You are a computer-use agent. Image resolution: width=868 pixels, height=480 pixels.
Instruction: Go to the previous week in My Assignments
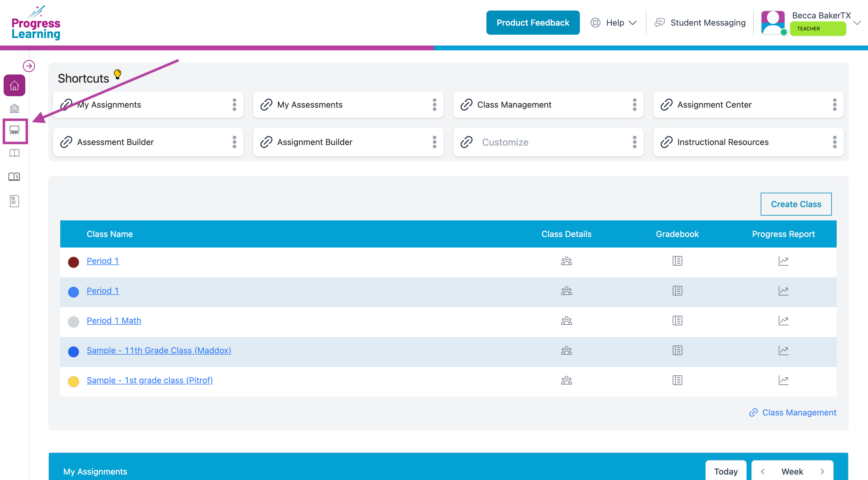[x=763, y=471]
